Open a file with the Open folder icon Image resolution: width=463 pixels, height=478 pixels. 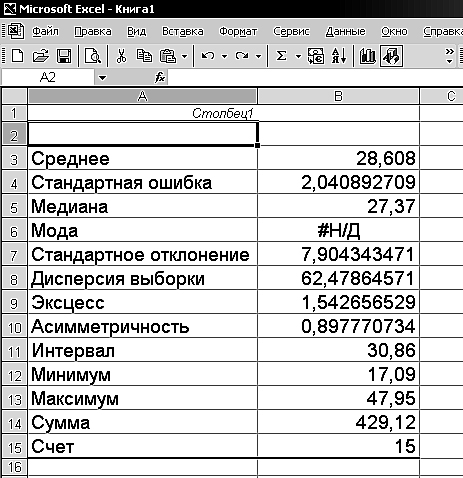41,56
